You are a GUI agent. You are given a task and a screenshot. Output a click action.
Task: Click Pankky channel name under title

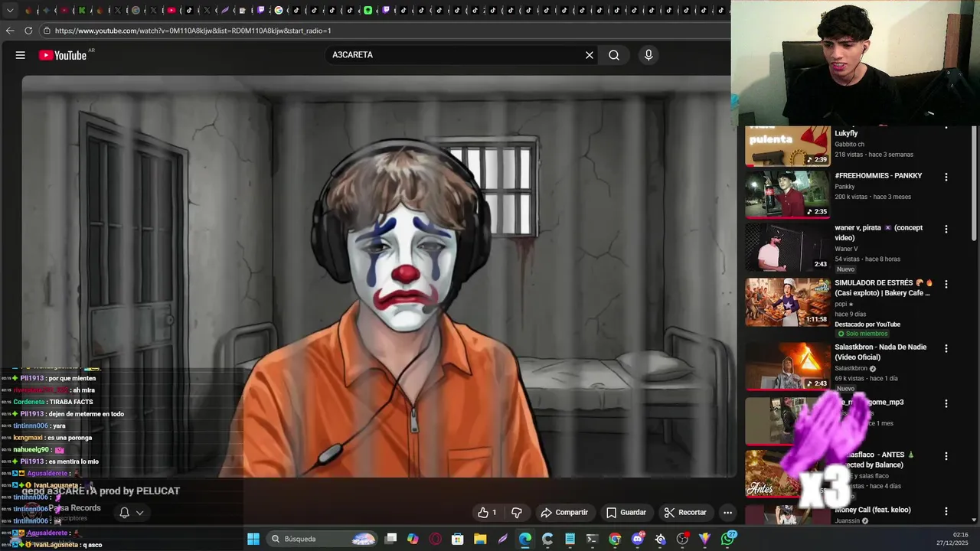coord(844,187)
